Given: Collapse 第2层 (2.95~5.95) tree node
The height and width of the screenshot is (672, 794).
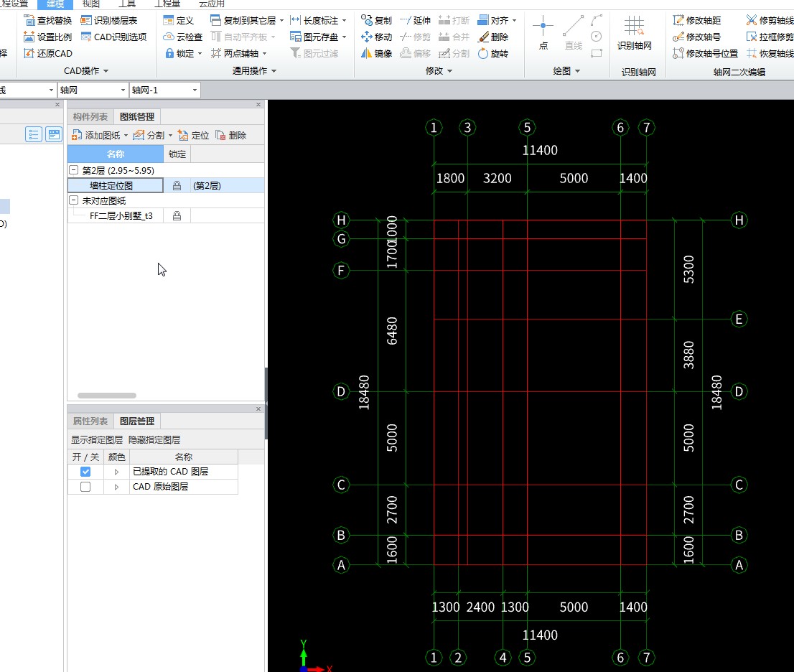Looking at the screenshot, I should (73, 170).
